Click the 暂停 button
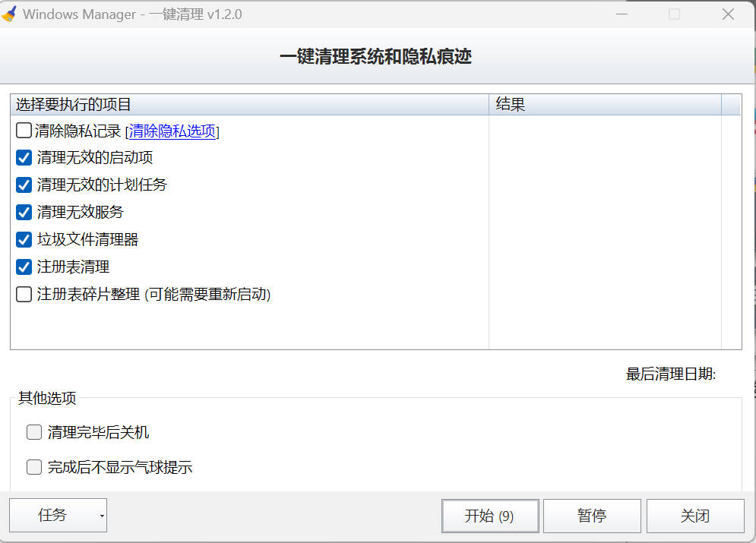Viewport: 756px width, 543px height. 592,516
